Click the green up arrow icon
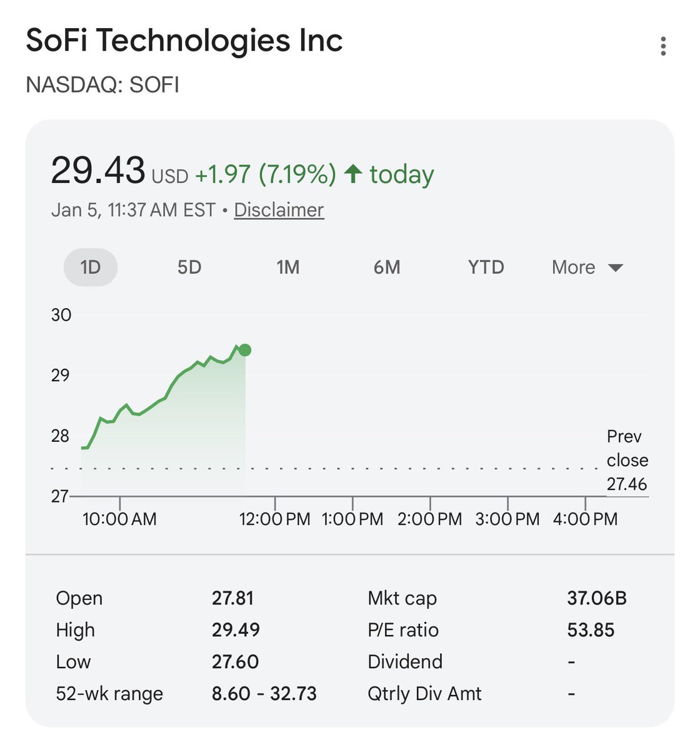This screenshot has width=700, height=750. coord(353,173)
